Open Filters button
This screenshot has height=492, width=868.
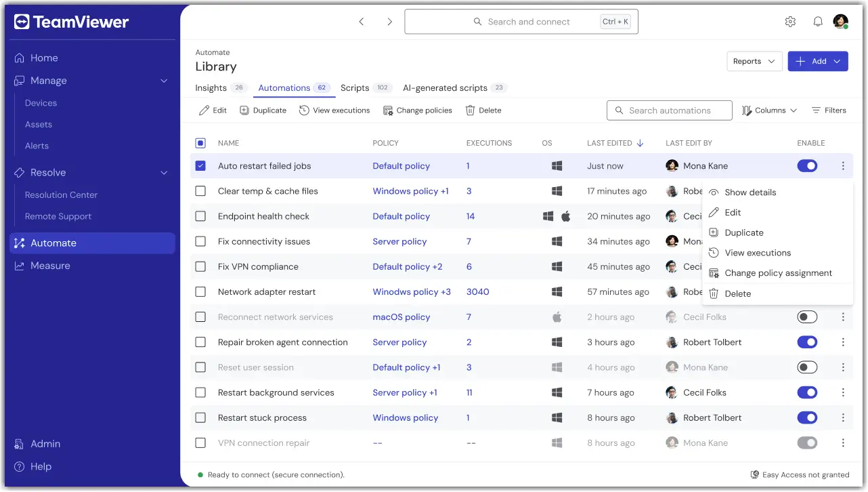[829, 110]
